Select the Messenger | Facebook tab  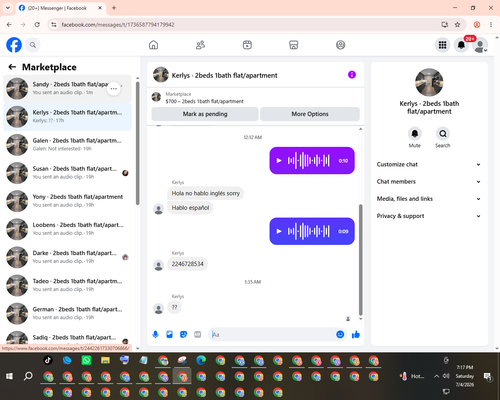tap(60, 8)
